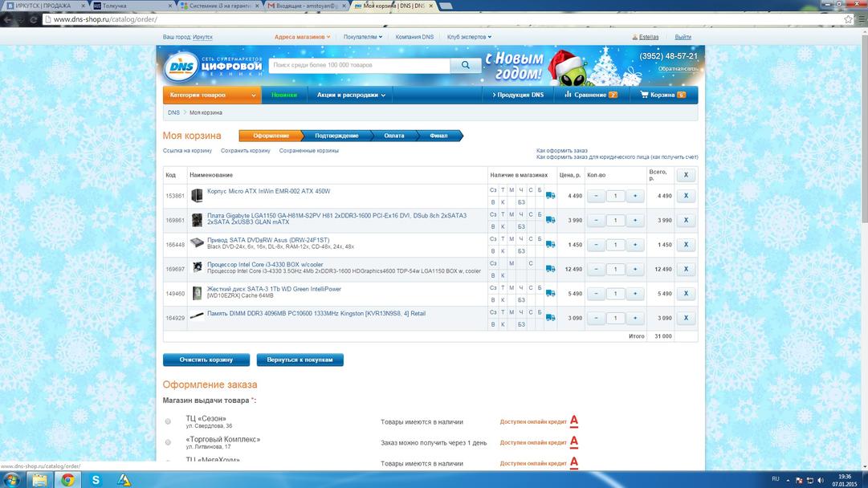Click the search magnifier icon
Viewport: 868px width, 488px height.
(x=465, y=65)
